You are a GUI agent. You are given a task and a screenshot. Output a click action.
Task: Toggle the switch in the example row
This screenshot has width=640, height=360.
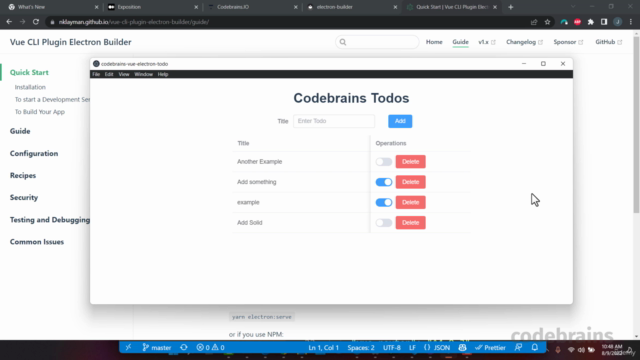click(x=384, y=202)
